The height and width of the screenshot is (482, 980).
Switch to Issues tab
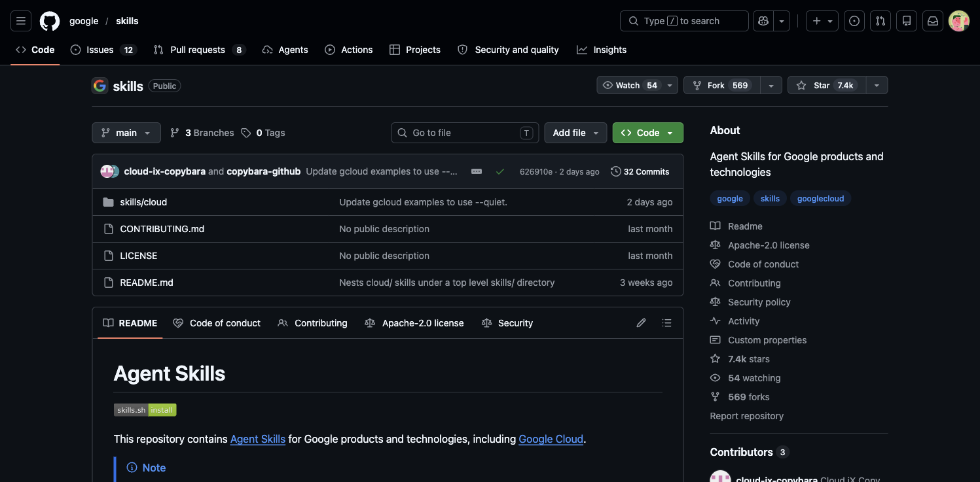(103, 50)
